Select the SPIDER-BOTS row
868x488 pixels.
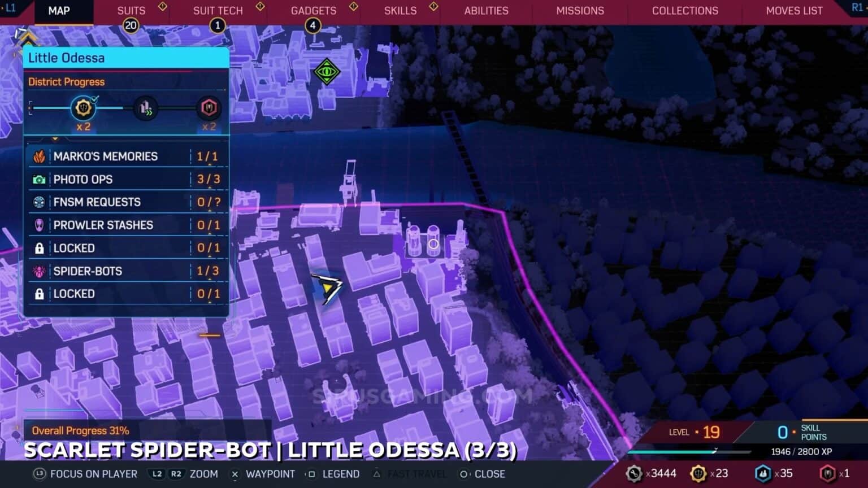127,271
